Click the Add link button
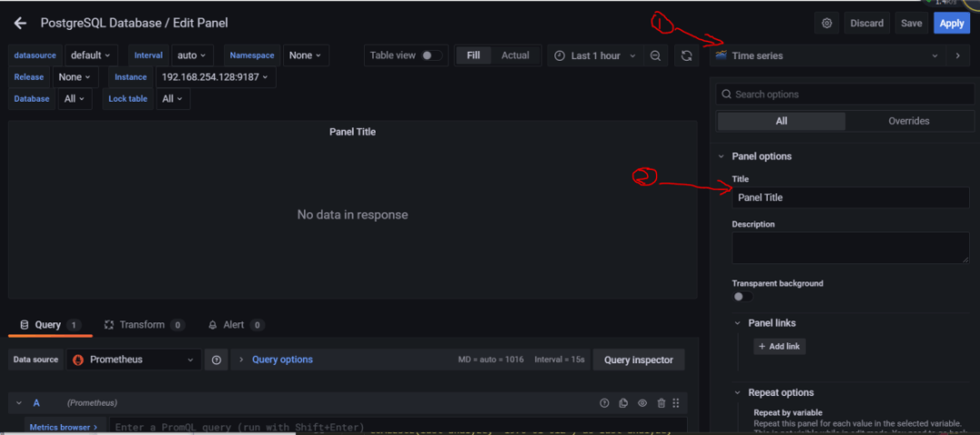980x435 pixels. click(x=779, y=346)
